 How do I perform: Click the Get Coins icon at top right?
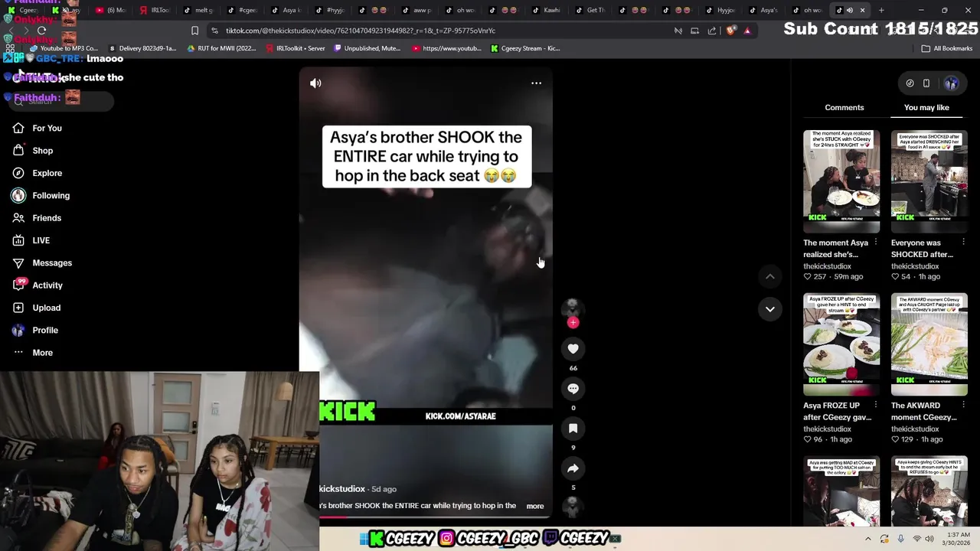tap(910, 83)
